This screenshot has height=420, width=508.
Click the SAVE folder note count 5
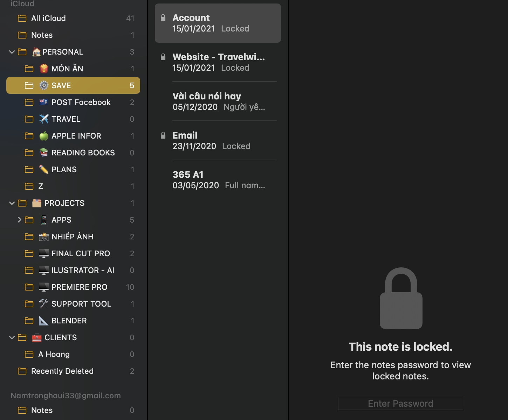pyautogui.click(x=132, y=85)
